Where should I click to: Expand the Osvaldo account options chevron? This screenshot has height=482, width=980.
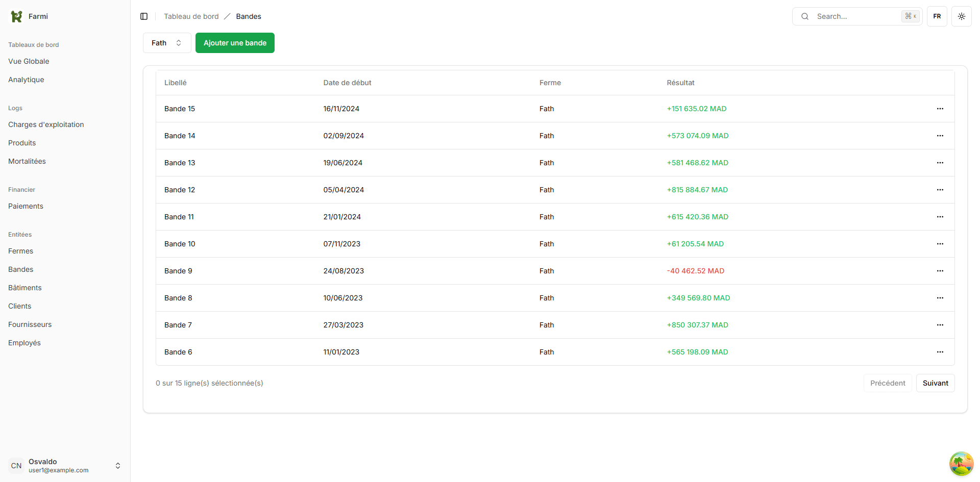[118, 465]
